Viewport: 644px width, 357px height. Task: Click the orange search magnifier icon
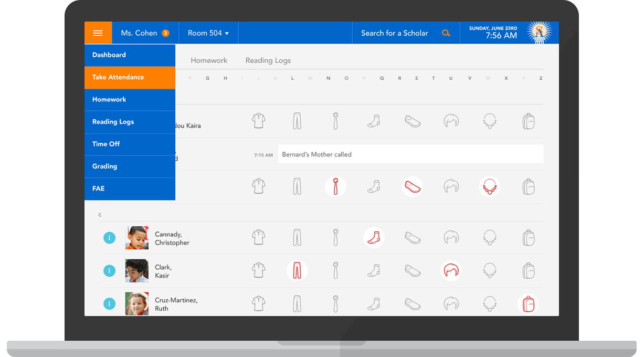pyautogui.click(x=446, y=33)
